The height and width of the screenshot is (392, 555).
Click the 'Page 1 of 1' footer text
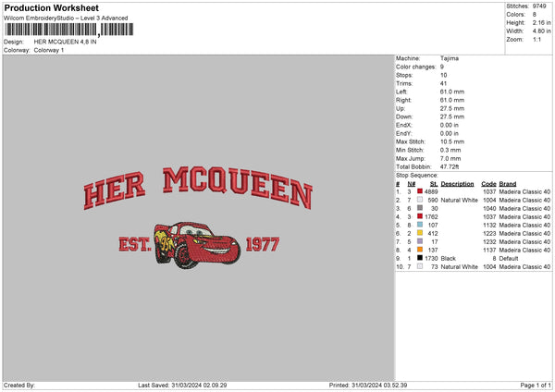tap(536, 385)
